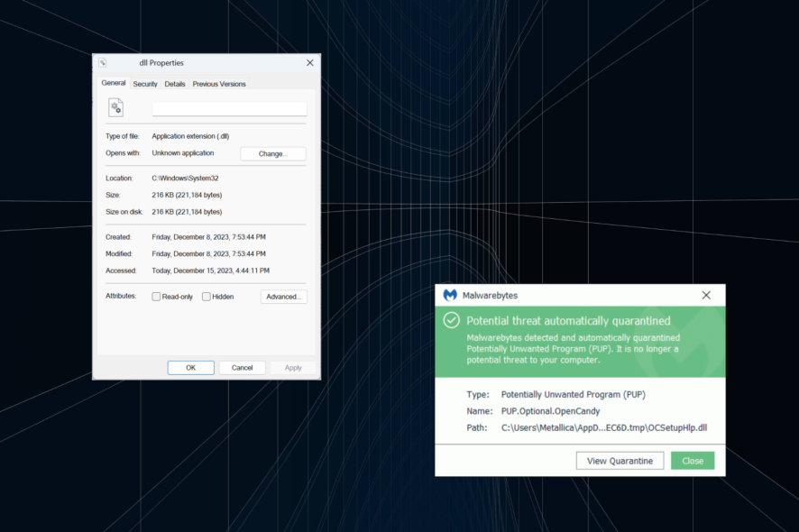Open View Quarantine in Malwarebytes

click(620, 461)
